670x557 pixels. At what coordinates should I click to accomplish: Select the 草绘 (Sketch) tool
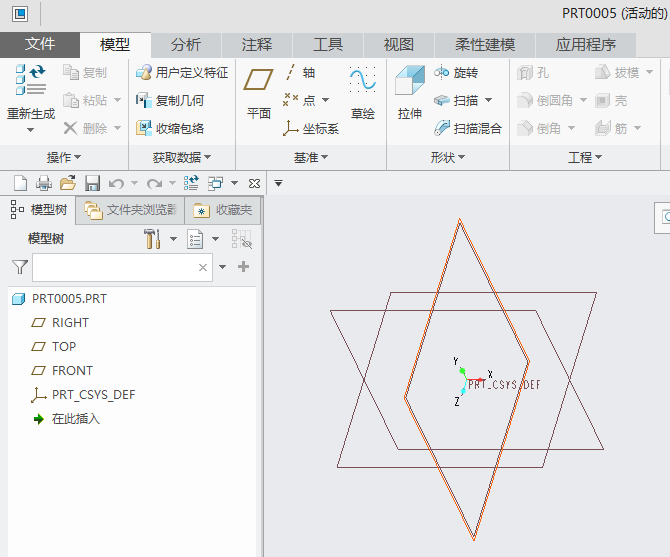[362, 84]
